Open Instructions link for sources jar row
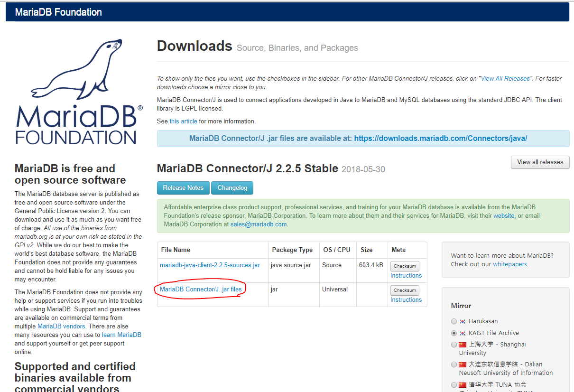 click(406, 276)
